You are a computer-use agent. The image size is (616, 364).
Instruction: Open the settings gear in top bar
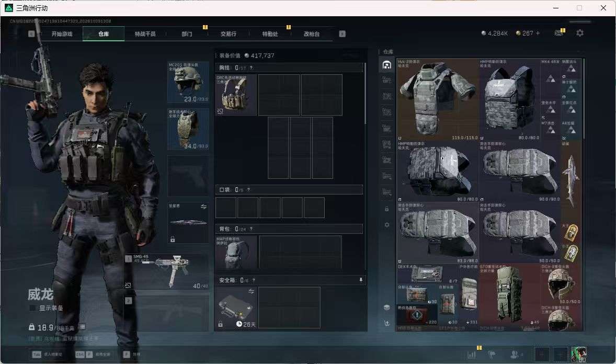tap(579, 33)
